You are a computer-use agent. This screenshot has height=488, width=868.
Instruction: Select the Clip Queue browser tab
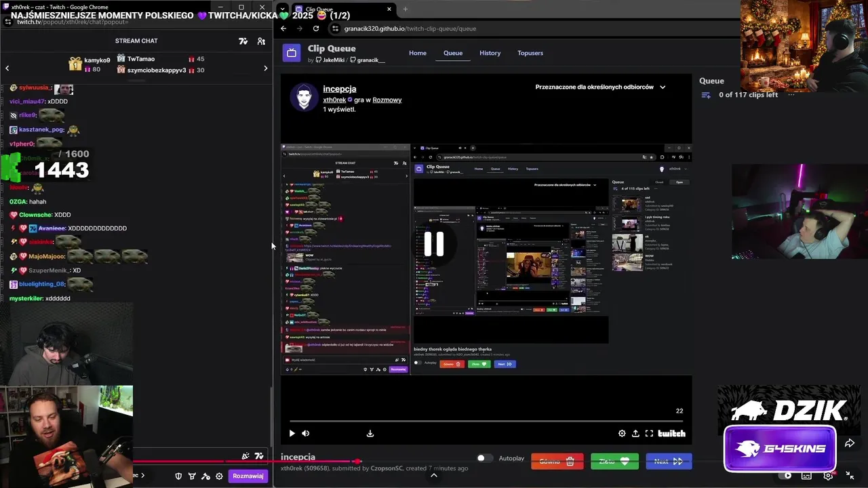pos(344,9)
